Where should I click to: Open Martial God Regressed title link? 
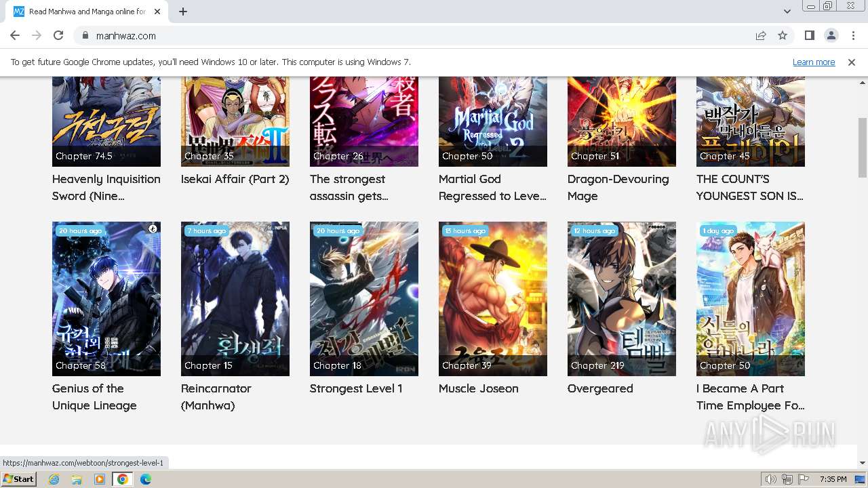click(492, 188)
